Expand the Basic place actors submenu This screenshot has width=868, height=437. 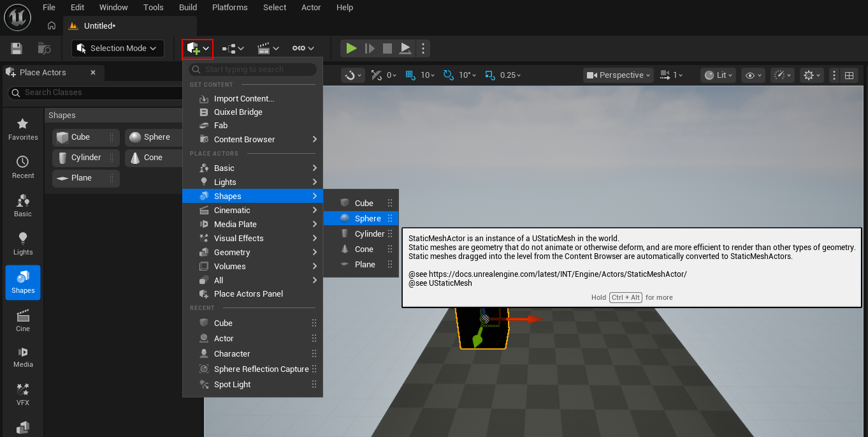252,168
